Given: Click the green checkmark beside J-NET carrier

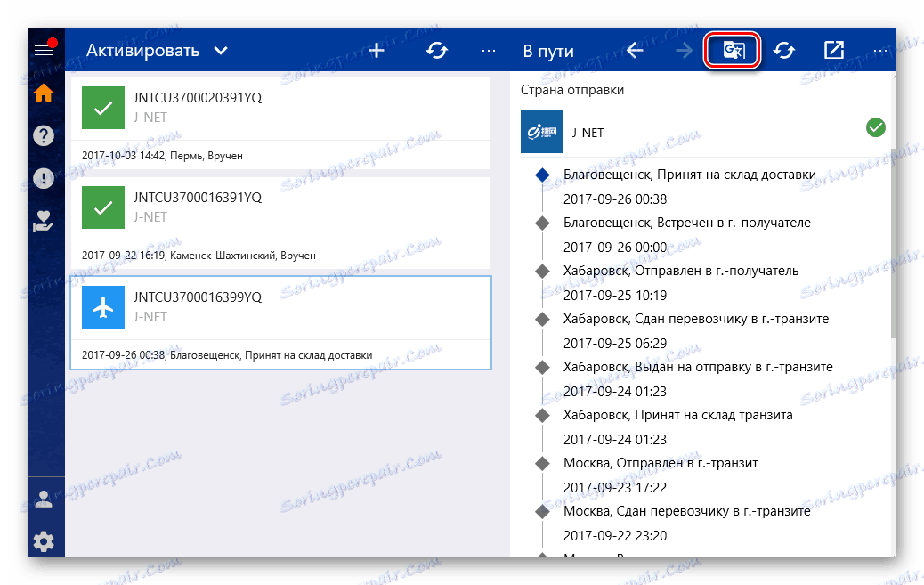Looking at the screenshot, I should tap(875, 127).
